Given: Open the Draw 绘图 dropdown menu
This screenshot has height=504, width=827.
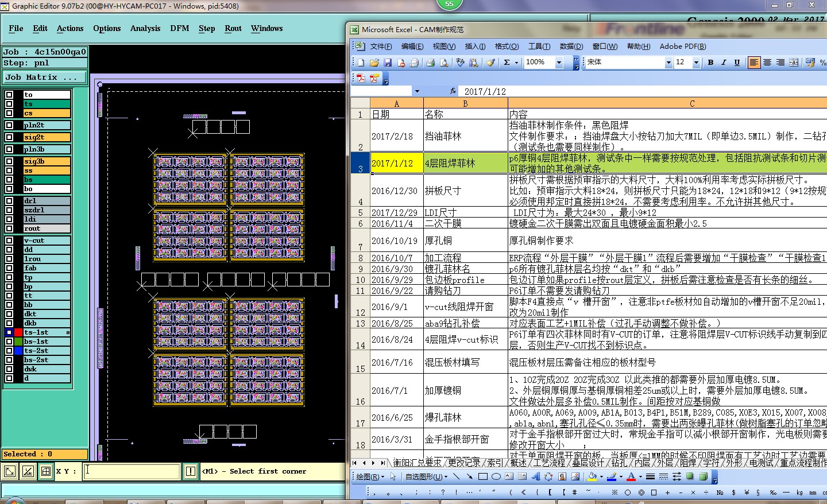Looking at the screenshot, I should (x=370, y=476).
